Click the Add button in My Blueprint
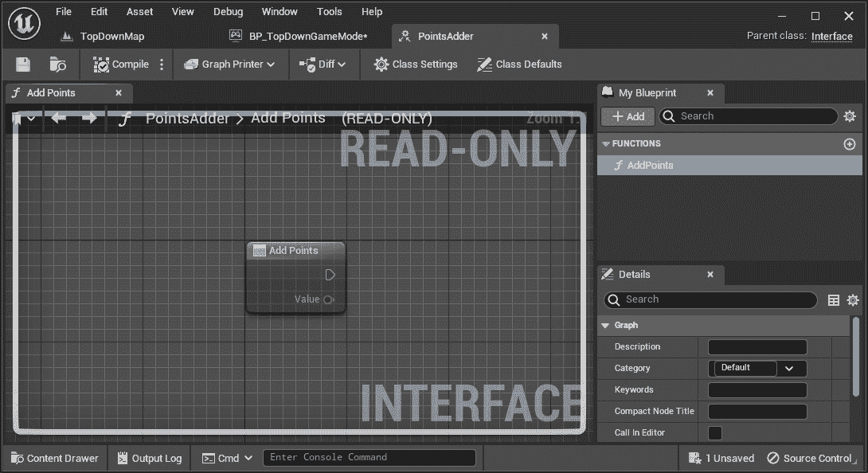 coord(628,116)
